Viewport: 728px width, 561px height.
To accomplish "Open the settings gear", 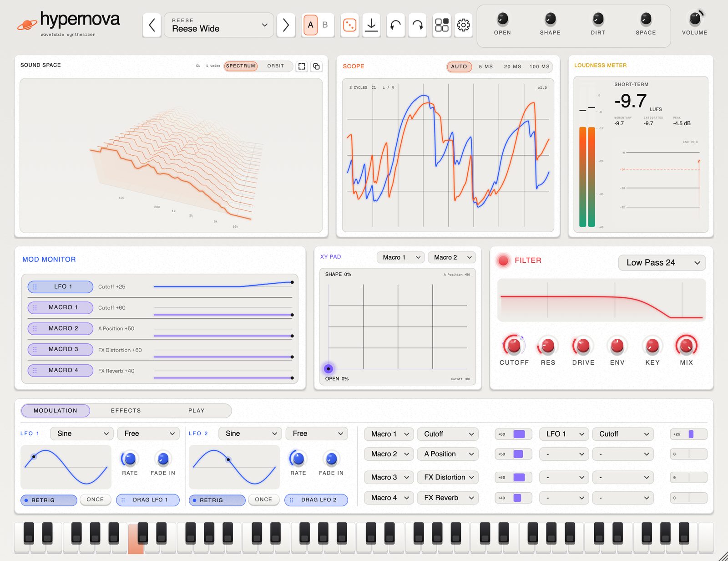I will 463,25.
